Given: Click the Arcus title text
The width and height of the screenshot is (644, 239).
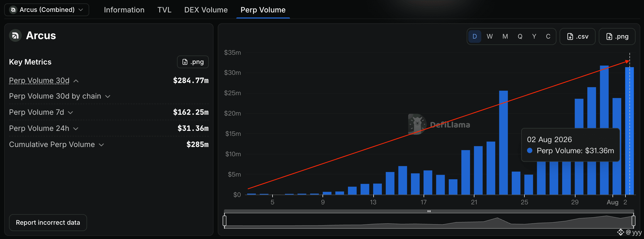Looking at the screenshot, I should pyautogui.click(x=41, y=35).
